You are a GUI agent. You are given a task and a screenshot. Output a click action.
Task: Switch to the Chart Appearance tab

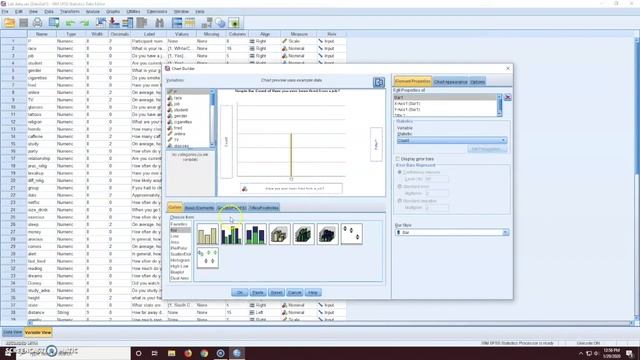coord(450,82)
